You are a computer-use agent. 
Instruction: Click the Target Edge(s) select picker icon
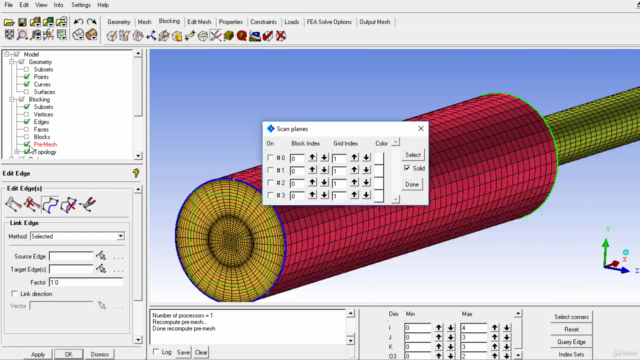101,269
